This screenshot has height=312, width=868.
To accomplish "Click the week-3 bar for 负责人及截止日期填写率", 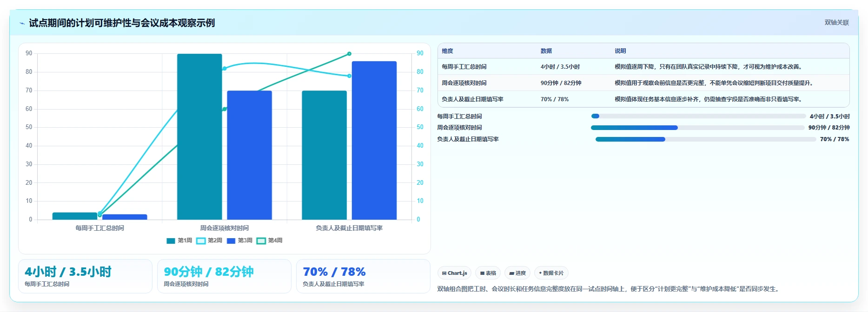I will coord(374,140).
